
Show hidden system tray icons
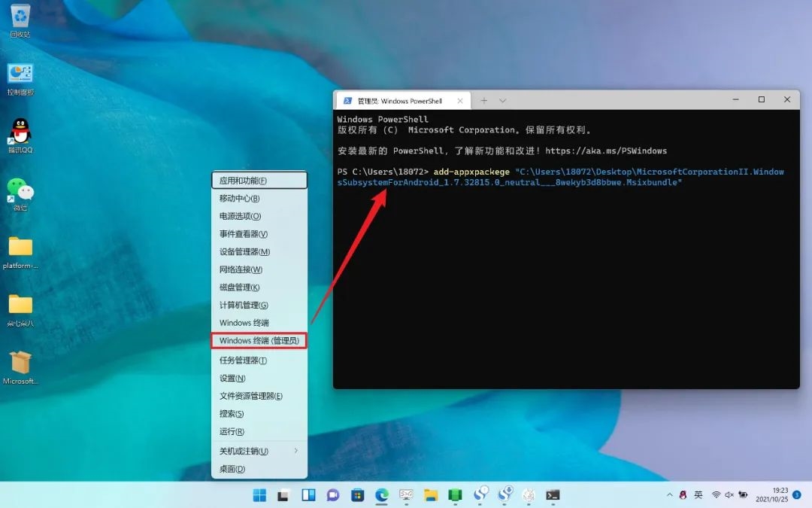[x=669, y=494]
